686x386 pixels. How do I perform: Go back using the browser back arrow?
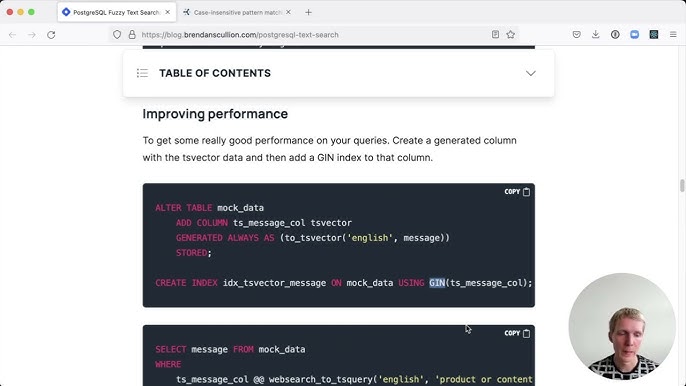(12, 35)
